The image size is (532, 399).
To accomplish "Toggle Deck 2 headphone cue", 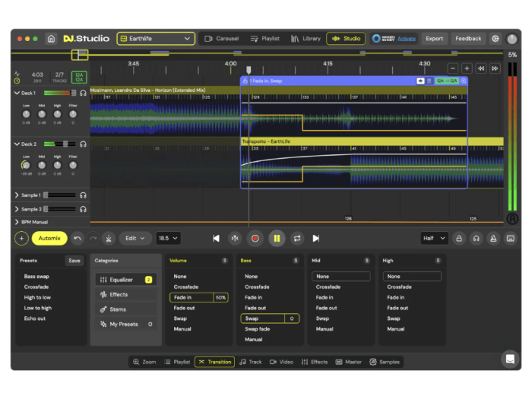I will click(x=83, y=144).
